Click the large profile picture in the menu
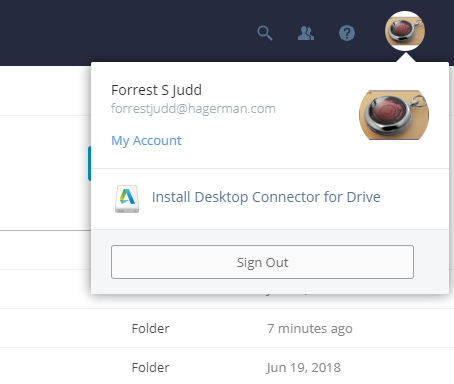This screenshot has width=454, height=384. click(394, 115)
